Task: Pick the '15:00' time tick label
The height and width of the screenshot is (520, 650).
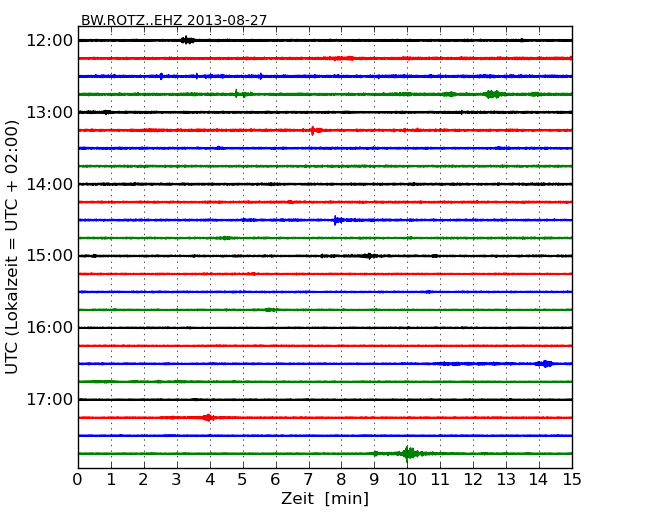Action: (49, 256)
